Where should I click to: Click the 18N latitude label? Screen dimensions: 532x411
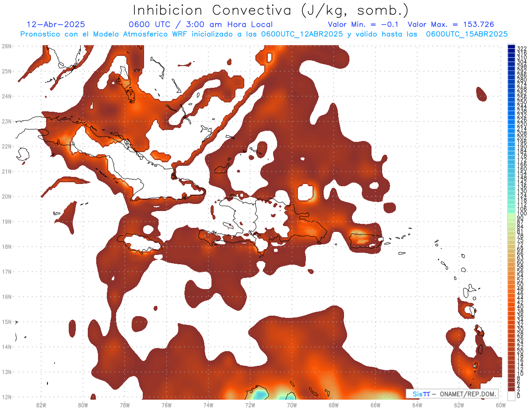[x=7, y=247]
